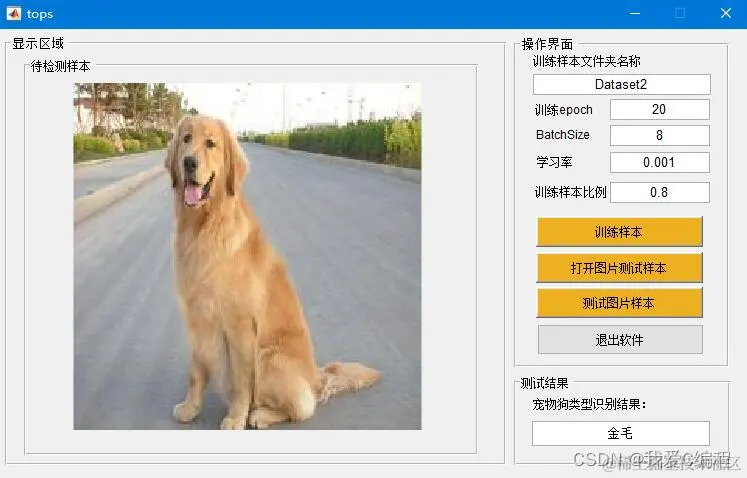Screen dimensions: 747x478
Task: Click the result field showing 金毛
Action: click(621, 433)
